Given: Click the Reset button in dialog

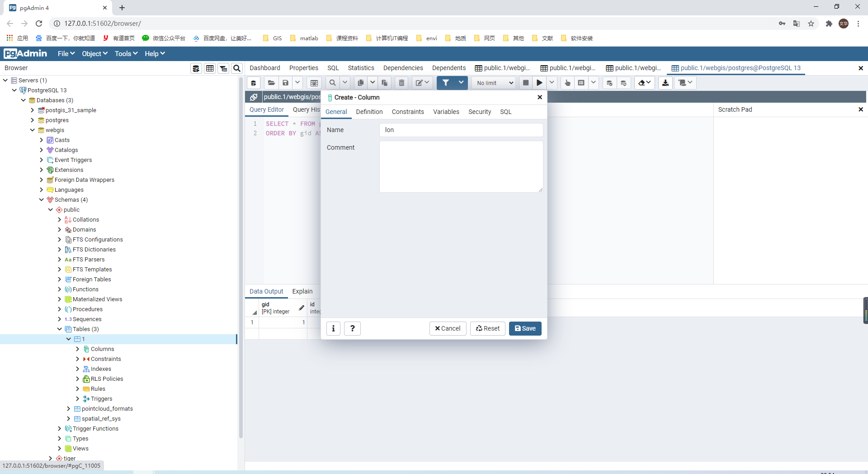Looking at the screenshot, I should click(x=487, y=328).
